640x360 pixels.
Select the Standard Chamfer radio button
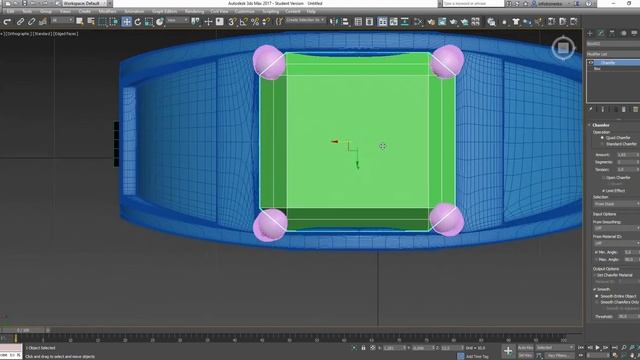[x=602, y=144]
